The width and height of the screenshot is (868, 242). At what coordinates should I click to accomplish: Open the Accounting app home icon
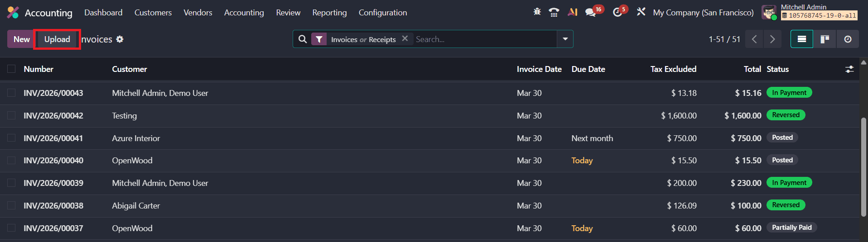13,13
